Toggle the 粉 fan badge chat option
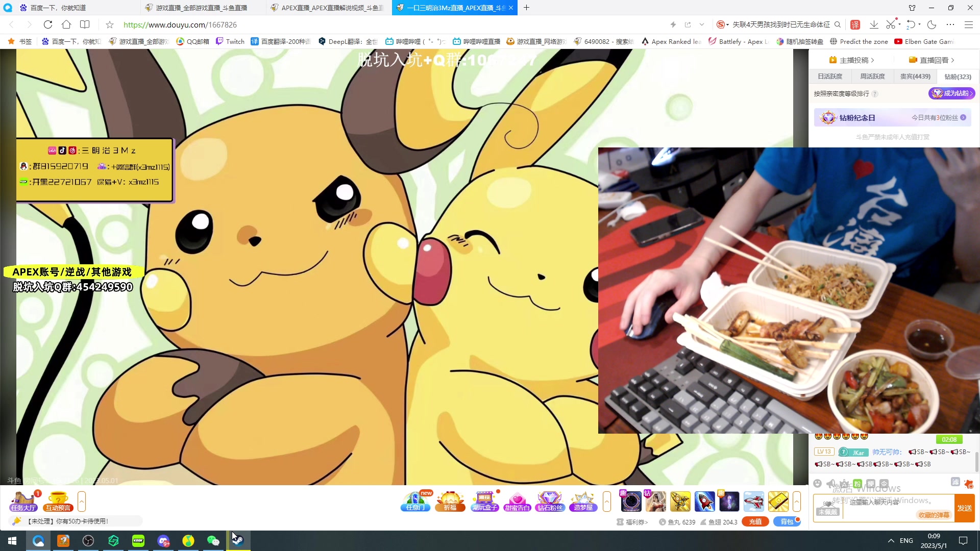This screenshot has width=980, height=551. pyautogui.click(x=857, y=483)
